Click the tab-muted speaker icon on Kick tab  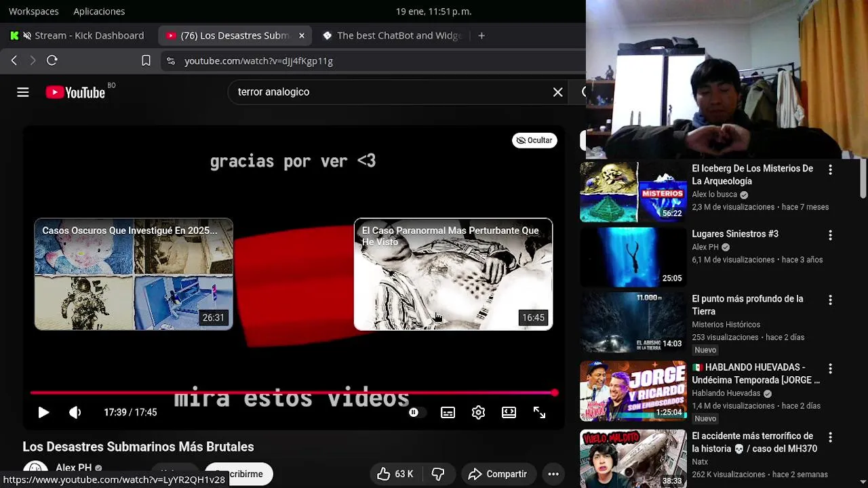(27, 35)
